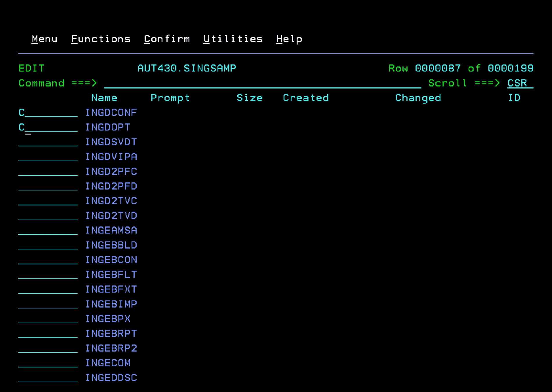Click the Row 0000087 of 0000199 indicator

pyautogui.click(x=460, y=68)
